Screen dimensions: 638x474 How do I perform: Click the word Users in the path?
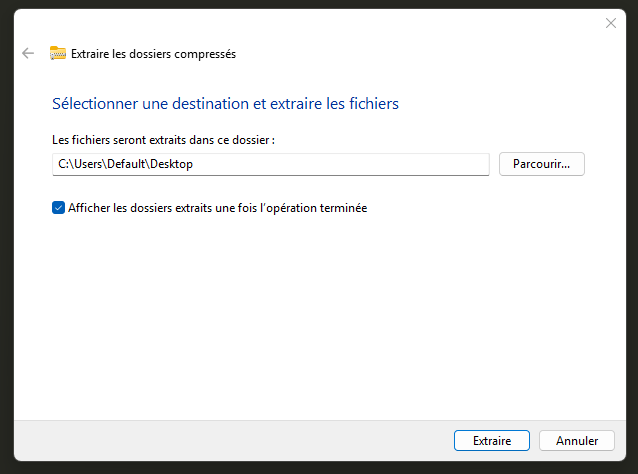[86, 164]
